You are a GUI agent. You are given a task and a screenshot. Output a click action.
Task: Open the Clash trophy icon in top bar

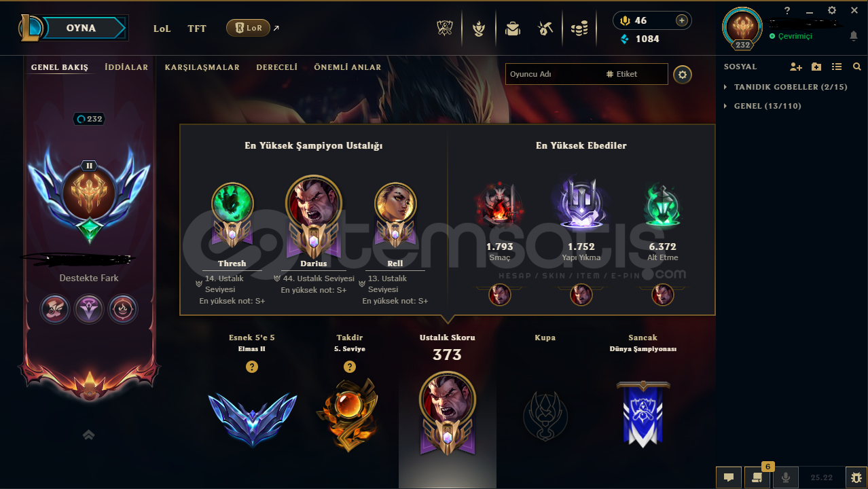pos(445,29)
